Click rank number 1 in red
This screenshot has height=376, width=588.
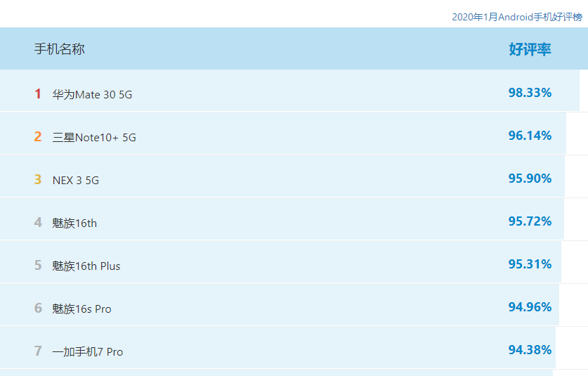click(x=38, y=93)
